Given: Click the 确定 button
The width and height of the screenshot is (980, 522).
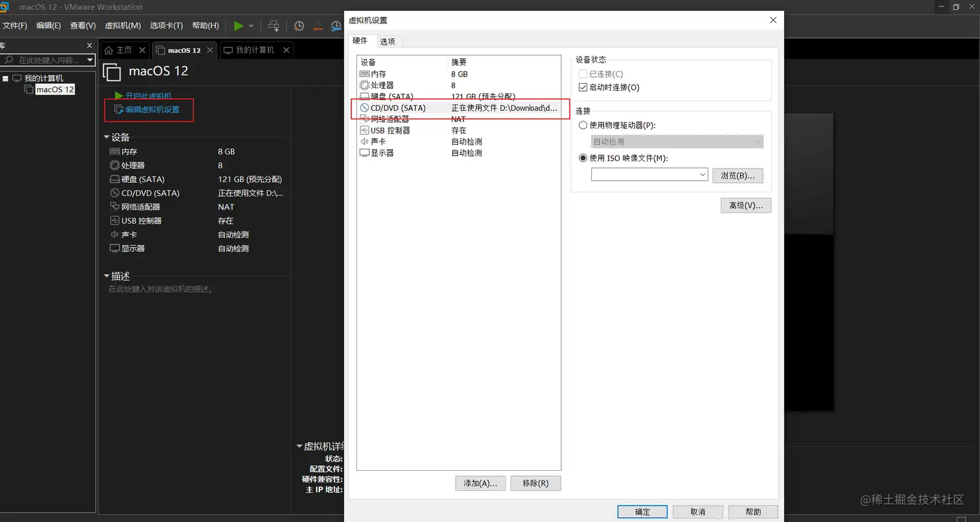Looking at the screenshot, I should click(x=642, y=512).
